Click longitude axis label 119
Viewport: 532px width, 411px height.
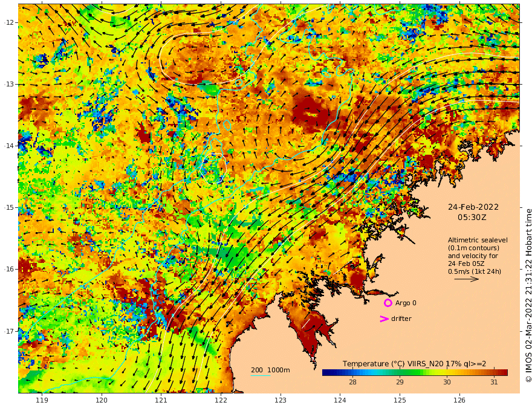tap(42, 400)
